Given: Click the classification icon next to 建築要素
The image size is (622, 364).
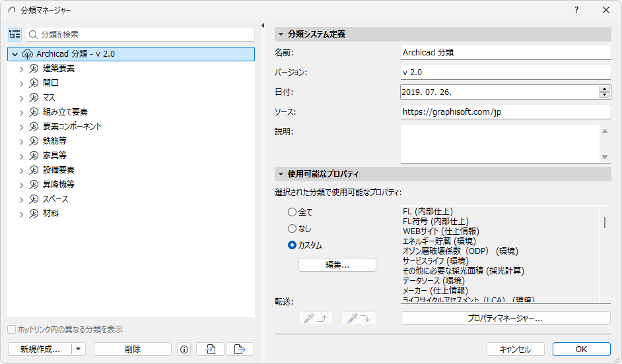Looking at the screenshot, I should [x=34, y=69].
